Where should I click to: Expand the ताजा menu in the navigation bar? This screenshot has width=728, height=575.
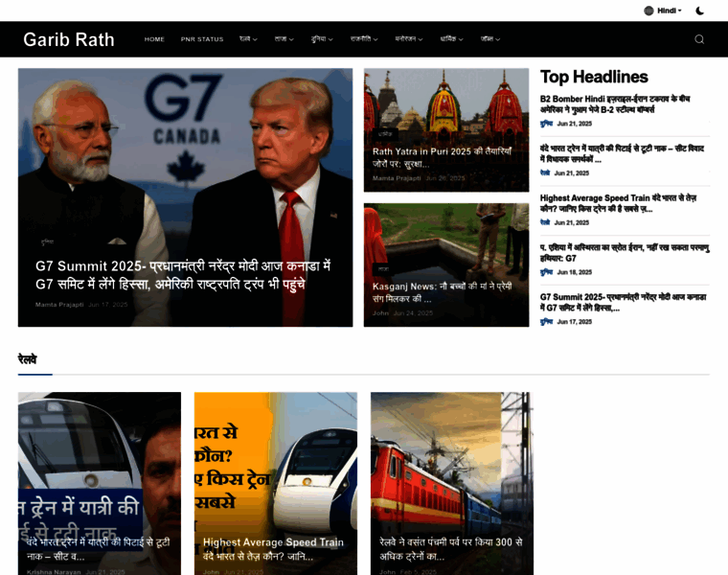tap(284, 39)
